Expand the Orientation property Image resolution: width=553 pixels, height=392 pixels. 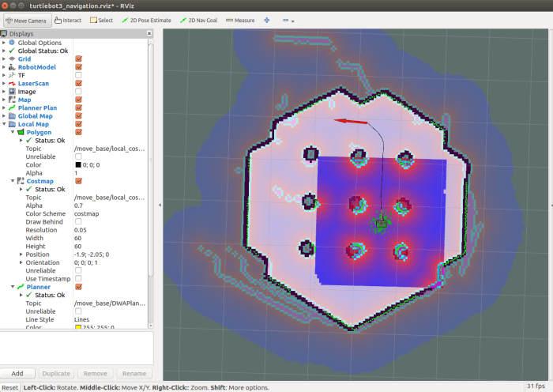pyautogui.click(x=21, y=262)
